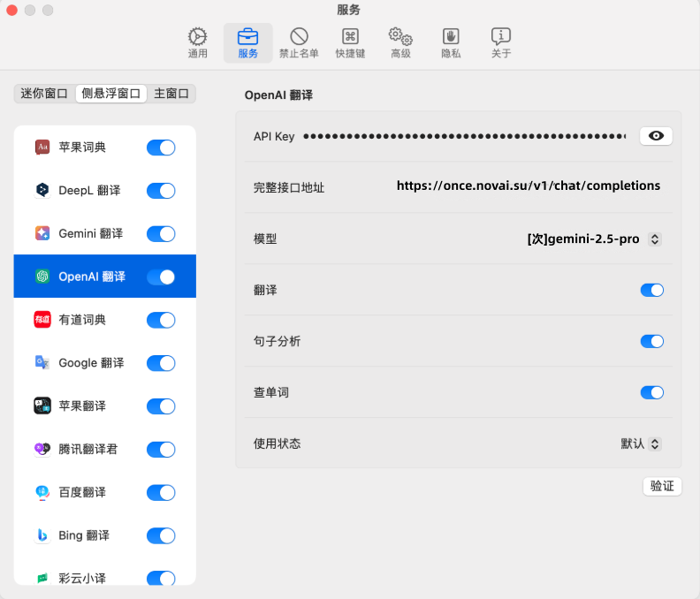700x599 pixels.
Task: Open the 模型 gemini-2.5-pro dropdown
Action: pyautogui.click(x=594, y=239)
